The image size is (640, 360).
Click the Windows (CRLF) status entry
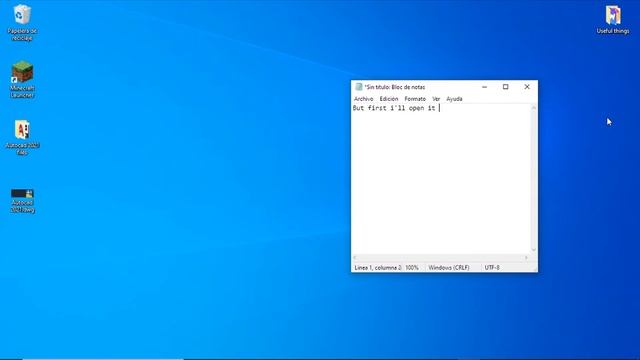click(449, 268)
